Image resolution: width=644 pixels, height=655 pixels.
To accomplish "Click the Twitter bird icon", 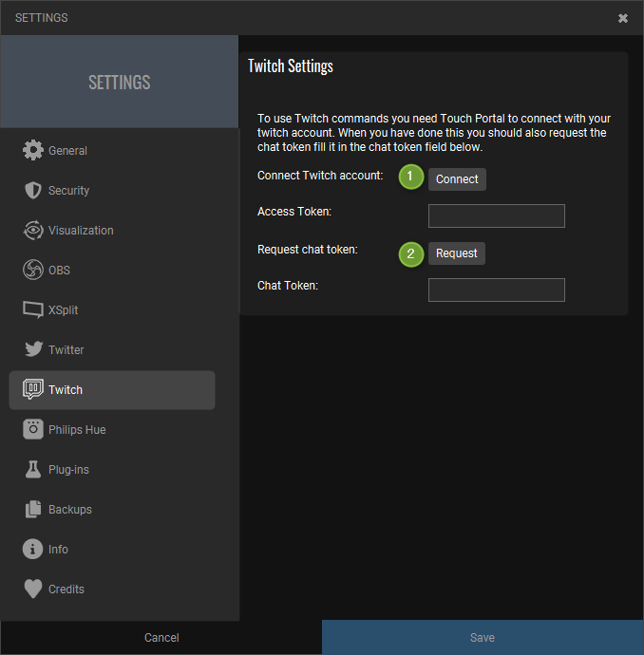I will coord(33,349).
